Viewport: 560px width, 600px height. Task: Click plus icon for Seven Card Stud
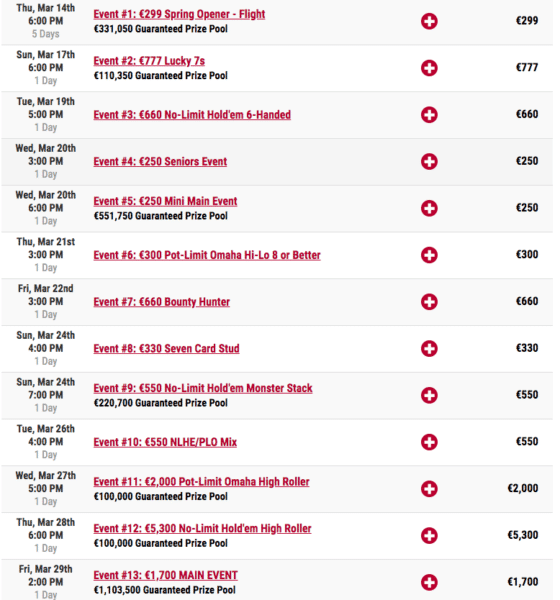pos(429,348)
